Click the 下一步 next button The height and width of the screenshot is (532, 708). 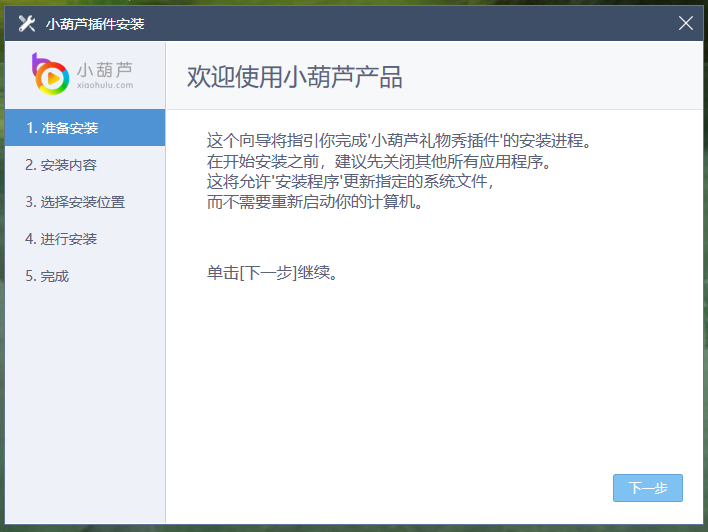coord(647,488)
